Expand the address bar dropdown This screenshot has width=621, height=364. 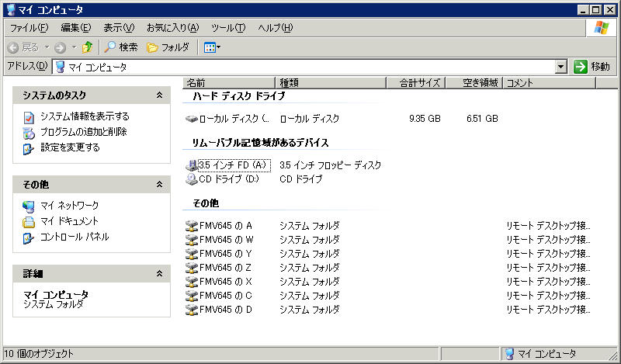click(560, 67)
